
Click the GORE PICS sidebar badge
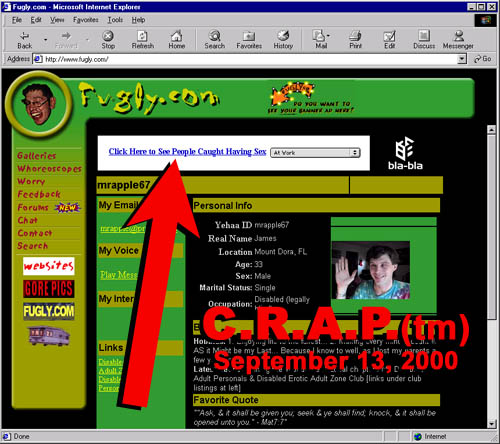[49, 289]
